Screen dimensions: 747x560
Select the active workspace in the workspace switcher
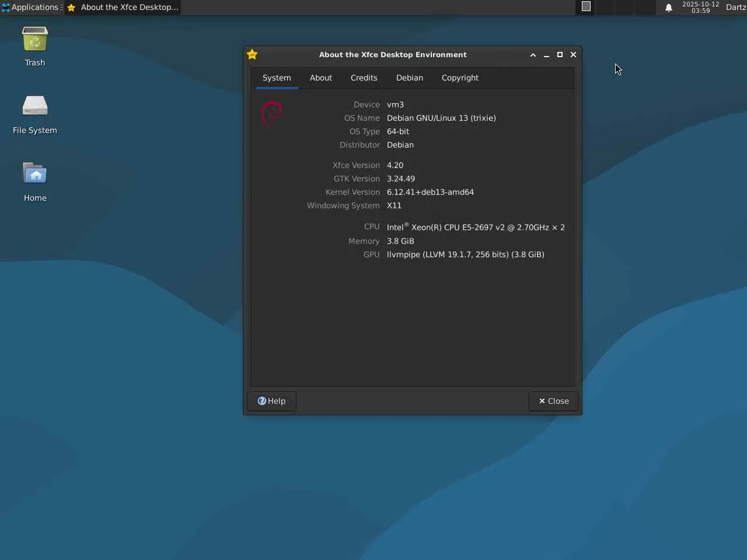(587, 7)
